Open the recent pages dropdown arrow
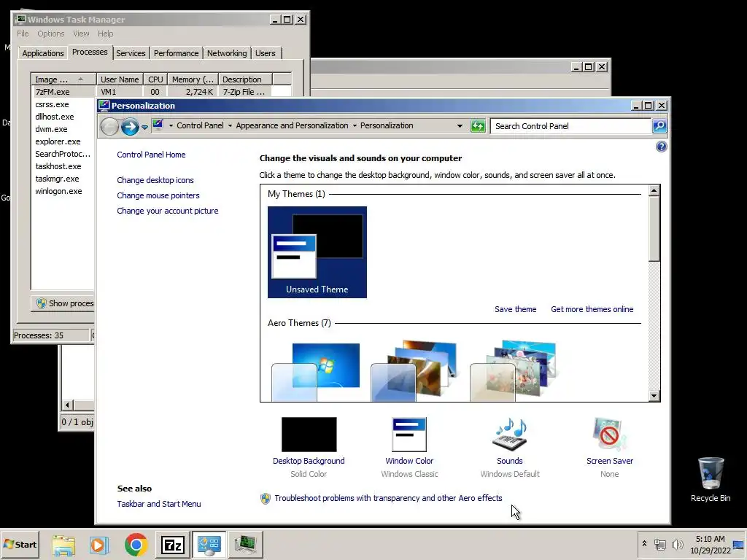This screenshot has height=560, width=747. click(144, 127)
